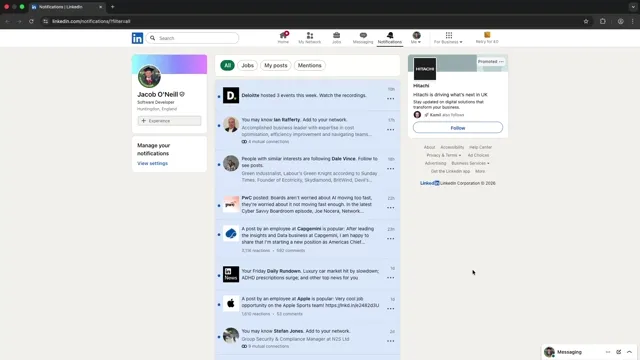
Task: Open the Promoted ad options menu
Action: (501, 62)
